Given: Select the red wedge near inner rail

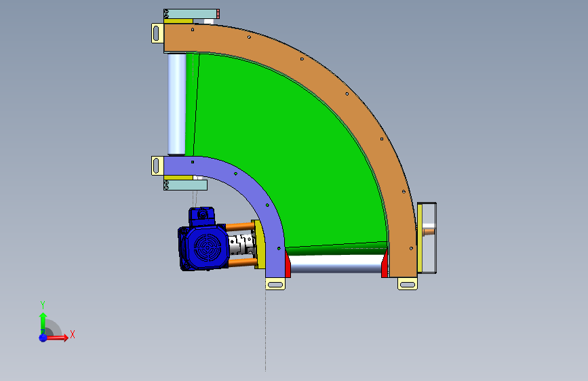Looking at the screenshot, I should pyautogui.click(x=288, y=264).
